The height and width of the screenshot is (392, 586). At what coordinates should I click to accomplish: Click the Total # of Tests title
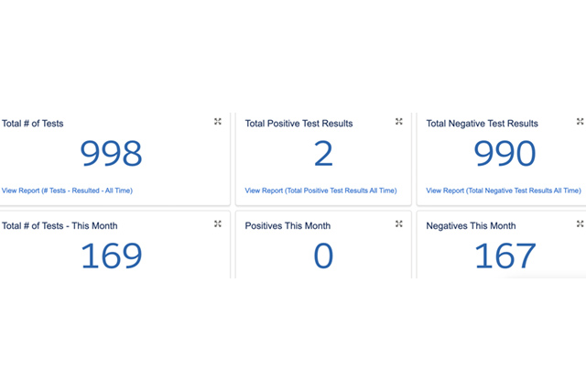point(33,123)
